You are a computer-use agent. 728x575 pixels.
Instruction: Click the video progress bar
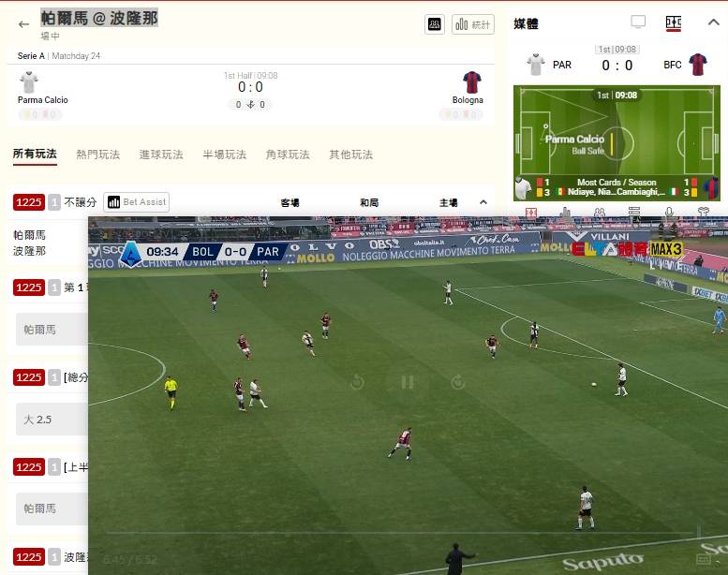[402, 533]
